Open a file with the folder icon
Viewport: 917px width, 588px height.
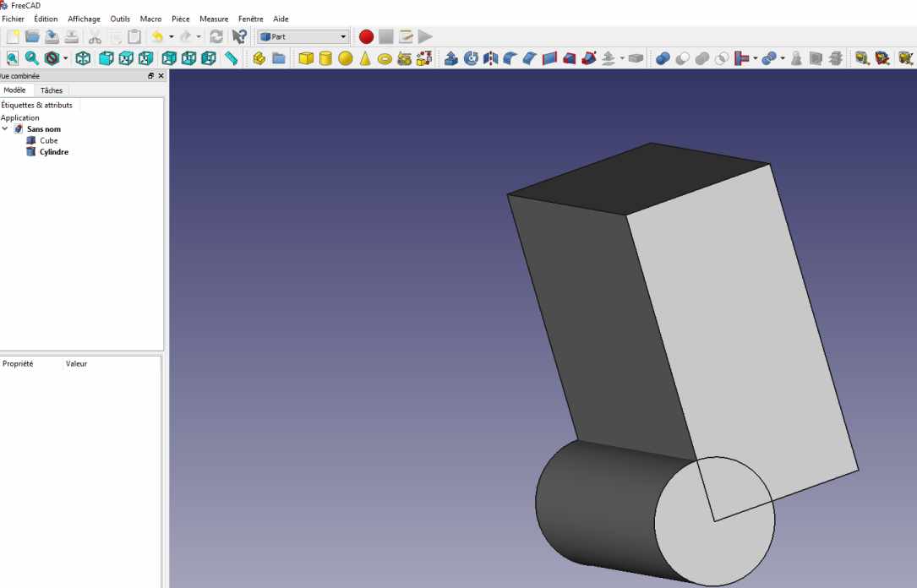(32, 37)
